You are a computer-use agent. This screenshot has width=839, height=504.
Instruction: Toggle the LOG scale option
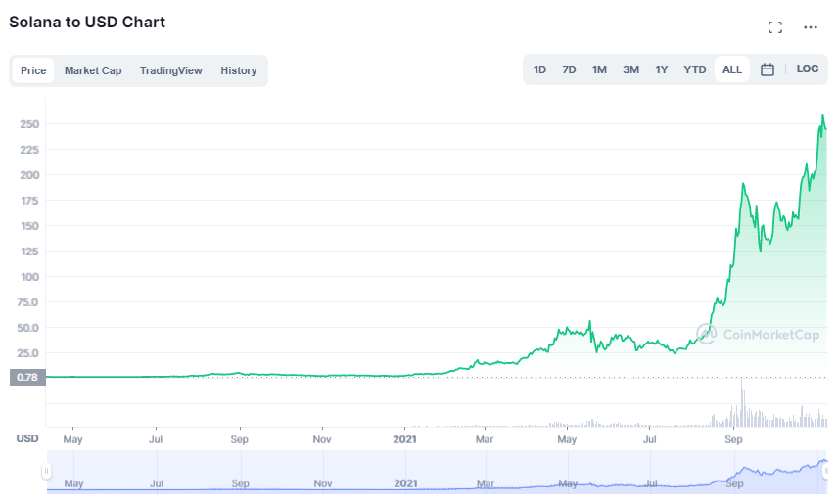[x=807, y=69]
